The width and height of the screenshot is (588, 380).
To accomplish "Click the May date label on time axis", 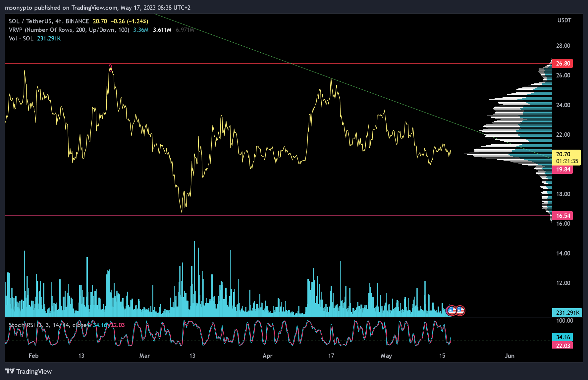I will [386, 356].
